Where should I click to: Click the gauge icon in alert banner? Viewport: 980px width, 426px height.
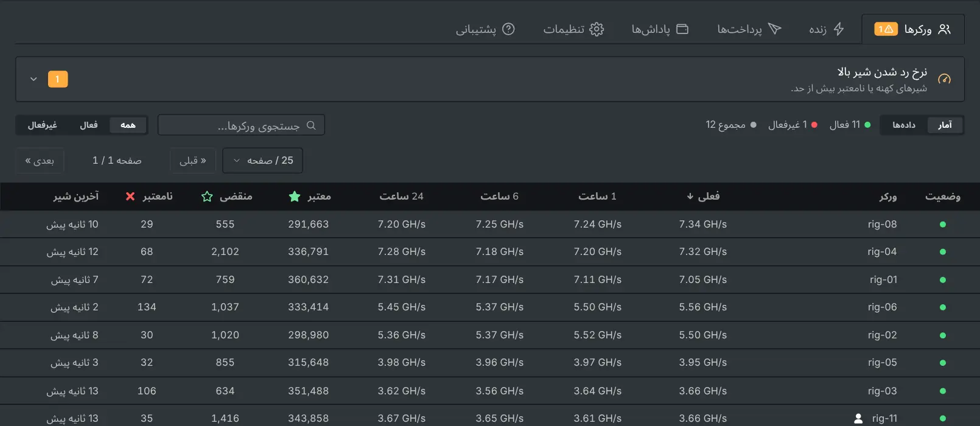click(944, 79)
